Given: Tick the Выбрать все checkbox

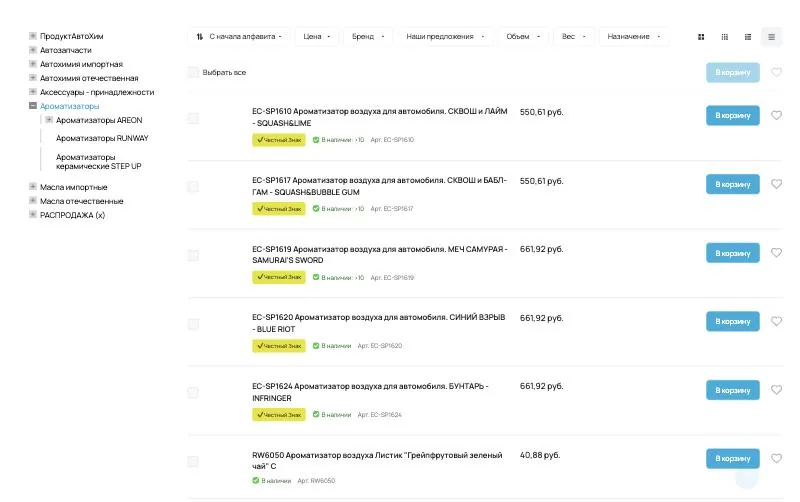Looking at the screenshot, I should 193,72.
